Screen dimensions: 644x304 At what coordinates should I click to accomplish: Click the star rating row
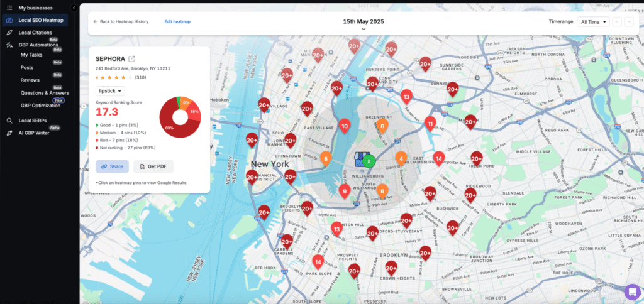pos(115,77)
